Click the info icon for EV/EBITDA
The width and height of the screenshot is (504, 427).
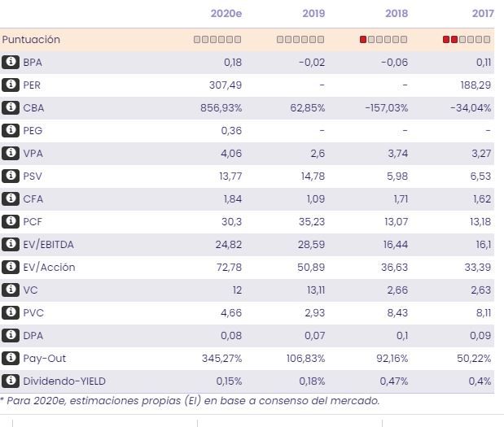coord(11,244)
